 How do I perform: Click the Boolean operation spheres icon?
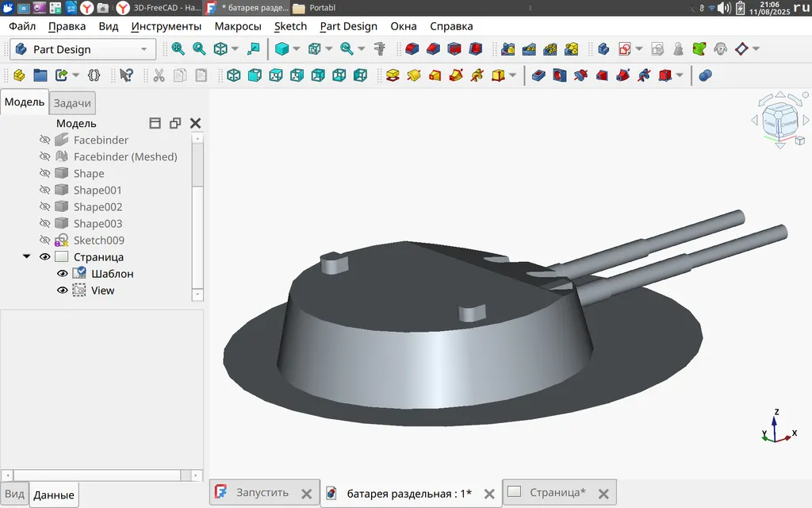(x=705, y=75)
